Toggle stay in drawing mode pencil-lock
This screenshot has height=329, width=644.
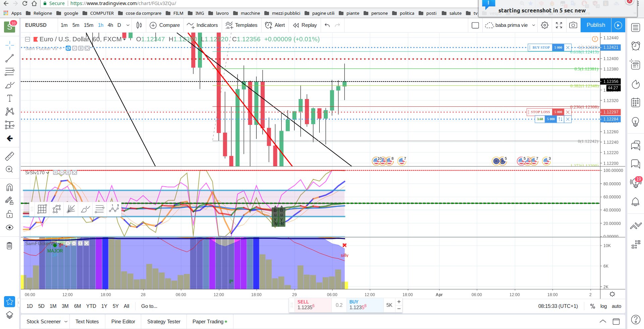click(x=10, y=201)
